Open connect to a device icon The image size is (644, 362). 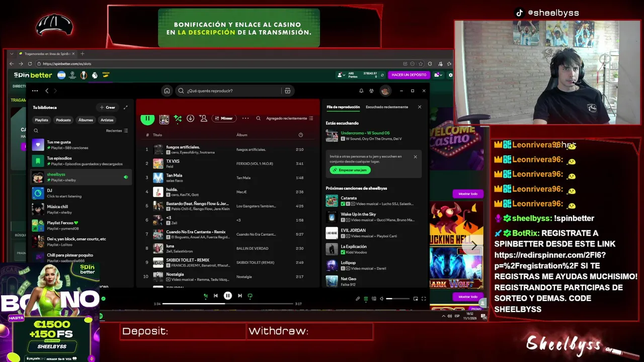click(x=374, y=299)
